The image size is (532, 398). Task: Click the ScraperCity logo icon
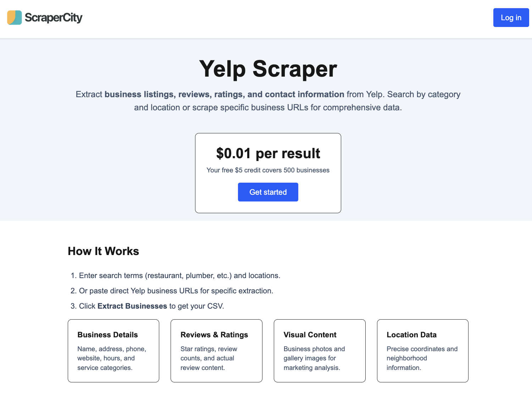point(14,17)
